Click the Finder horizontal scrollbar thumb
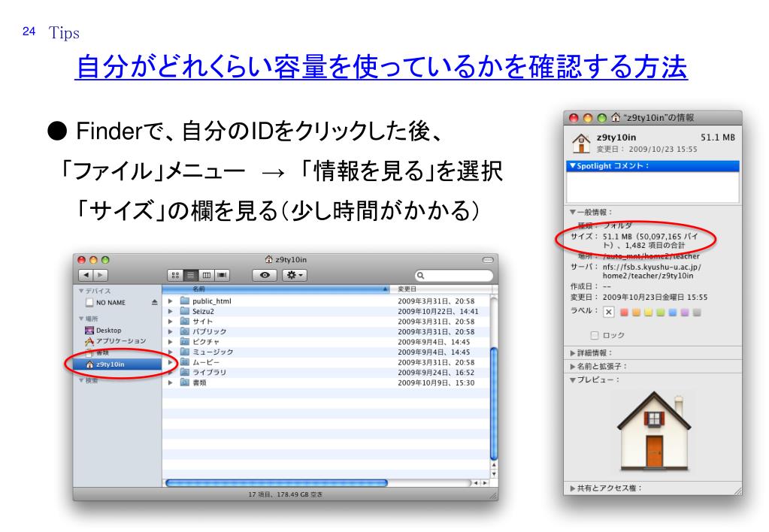Image resolution: width=769 pixels, height=532 pixels. click(x=277, y=483)
